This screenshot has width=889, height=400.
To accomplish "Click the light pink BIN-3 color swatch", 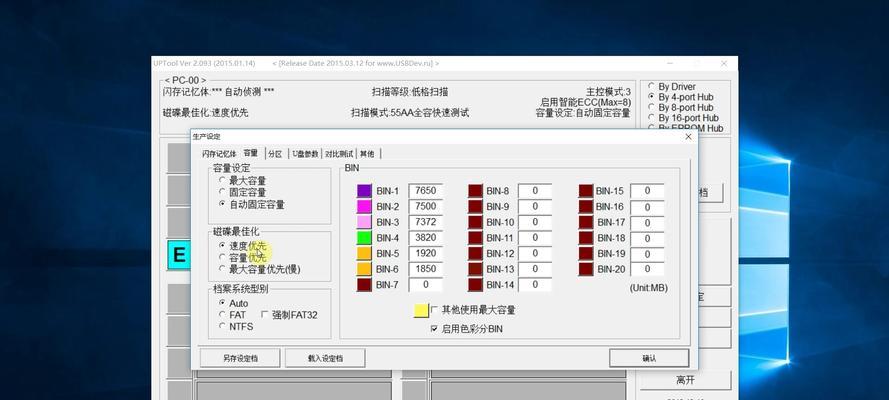I will (x=364, y=222).
